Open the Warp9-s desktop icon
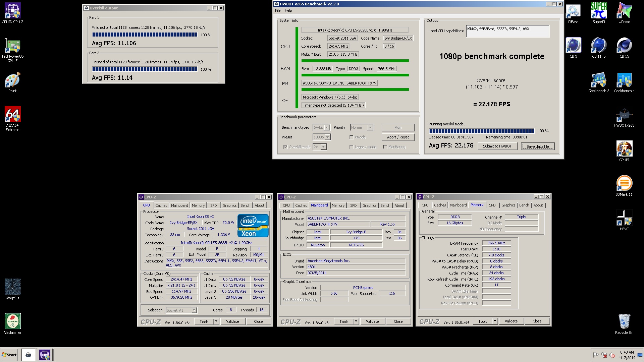The image size is (644, 362). point(12,289)
